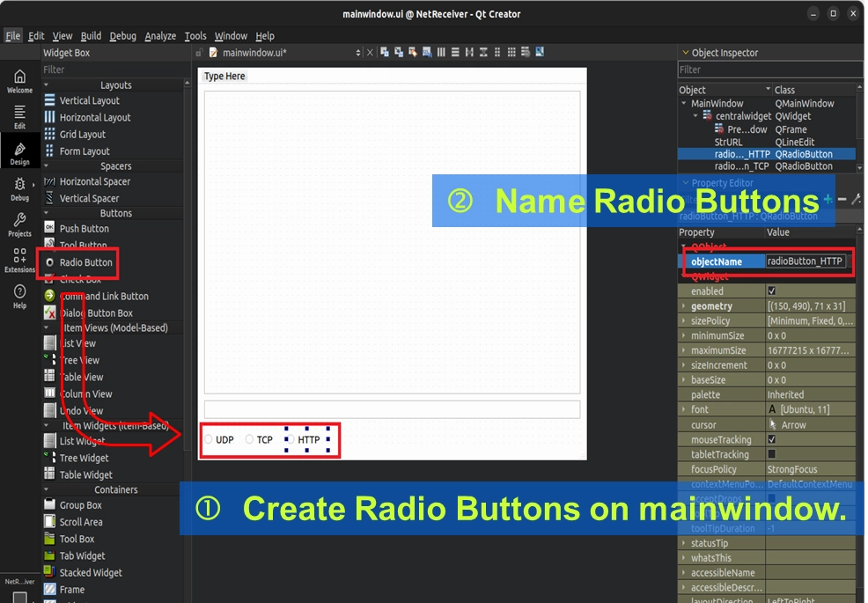
Task: Select Edit Widgets mode in toolbar
Action: pos(385,53)
